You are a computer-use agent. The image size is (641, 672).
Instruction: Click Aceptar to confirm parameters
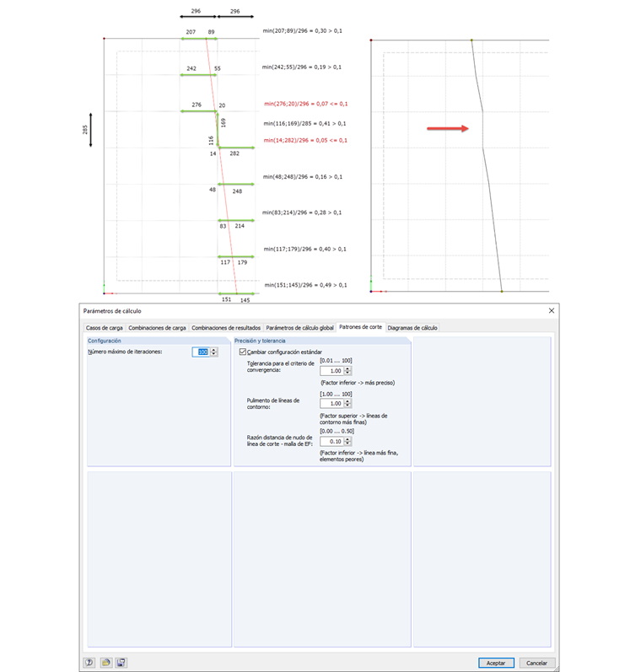496,663
